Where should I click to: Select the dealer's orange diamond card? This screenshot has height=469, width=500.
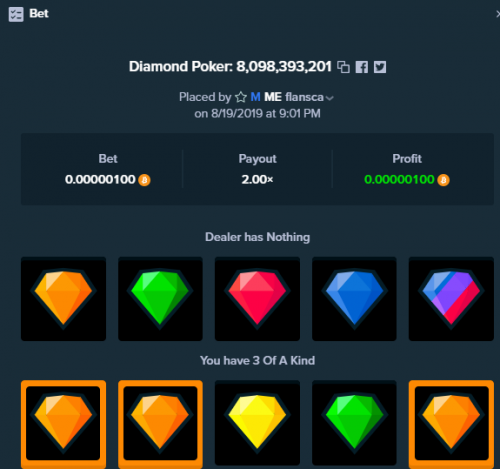[x=63, y=299]
